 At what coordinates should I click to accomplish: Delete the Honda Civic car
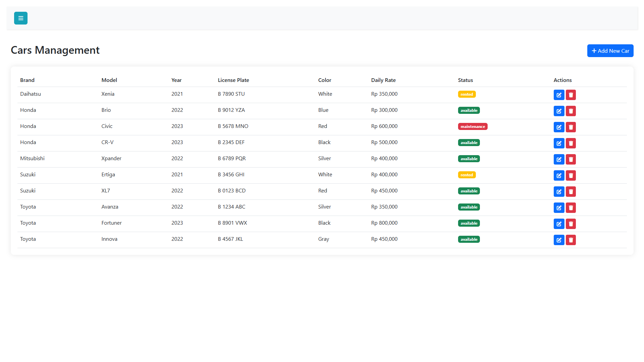(571, 127)
